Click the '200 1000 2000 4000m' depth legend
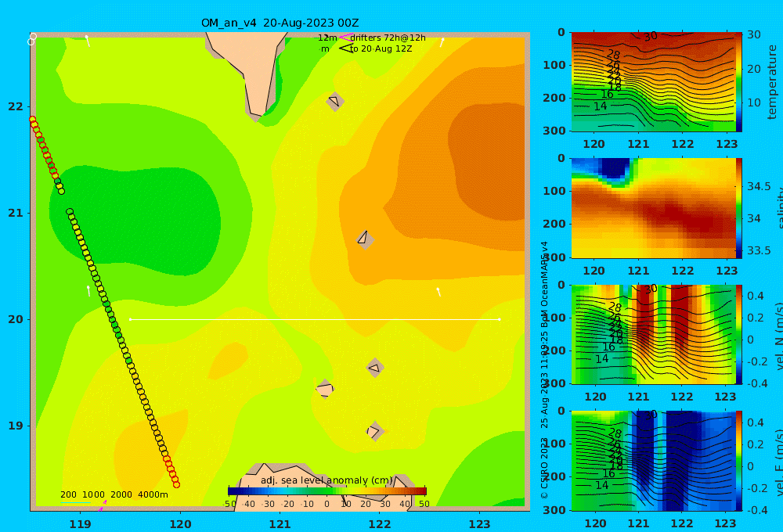The width and height of the screenshot is (783, 532). (114, 494)
